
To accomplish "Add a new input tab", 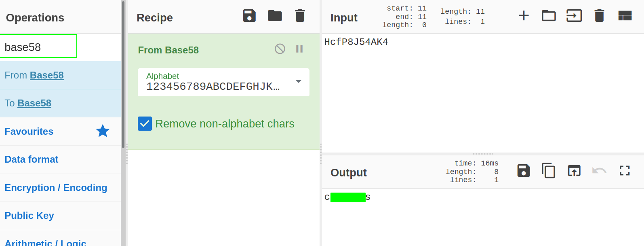I will coord(524,16).
